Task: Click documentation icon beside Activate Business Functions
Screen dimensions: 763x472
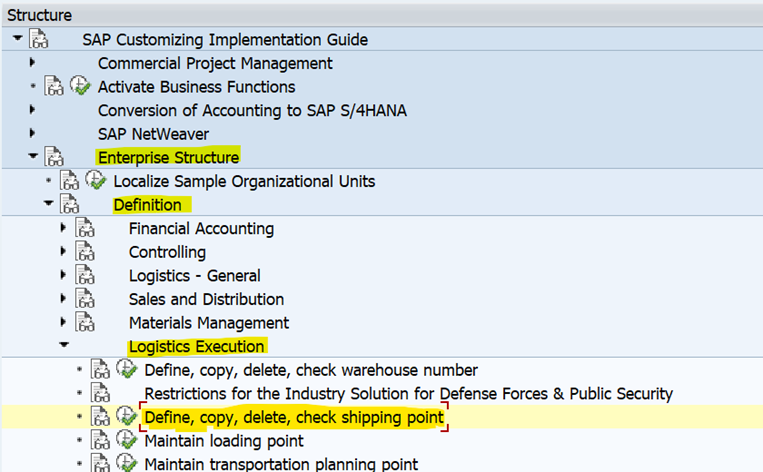Action: pyautogui.click(x=54, y=87)
